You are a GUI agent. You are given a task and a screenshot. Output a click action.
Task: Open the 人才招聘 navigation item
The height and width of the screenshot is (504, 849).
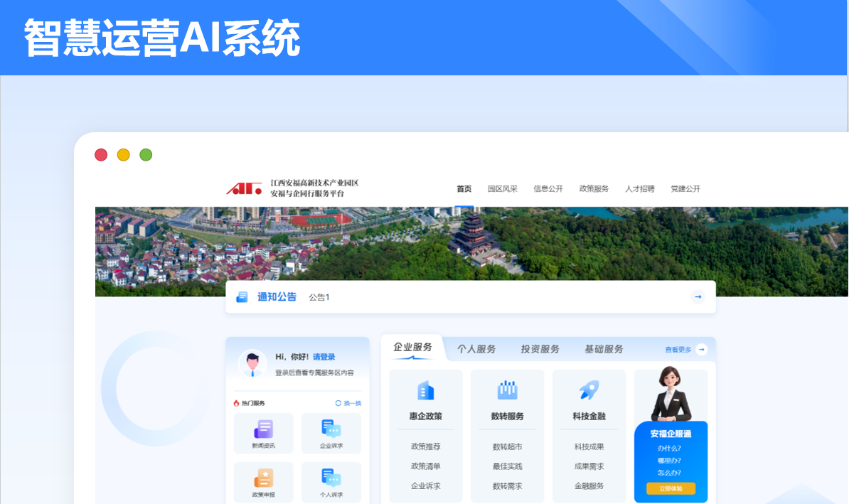coord(639,189)
